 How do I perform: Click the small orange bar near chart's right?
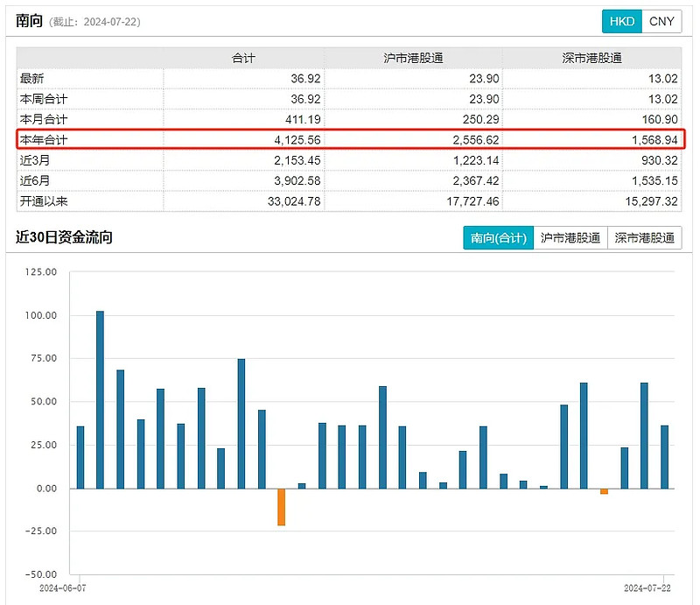(604, 491)
